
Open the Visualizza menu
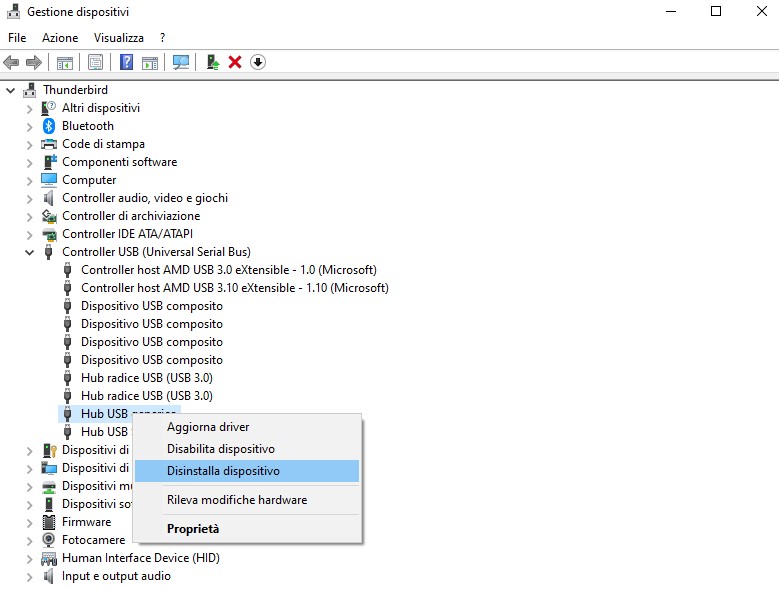pos(119,37)
